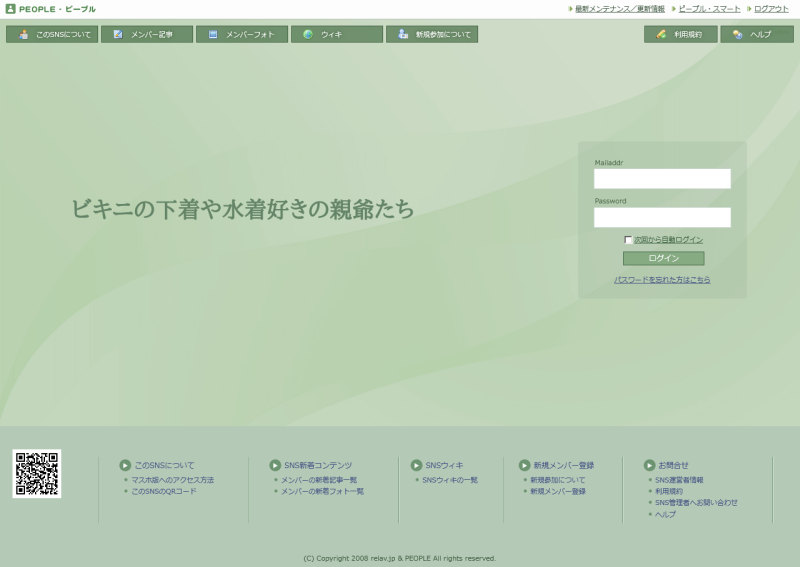Image resolution: width=800 pixels, height=567 pixels.
Task: Click the QR code image in the footer
Action: [x=37, y=474]
